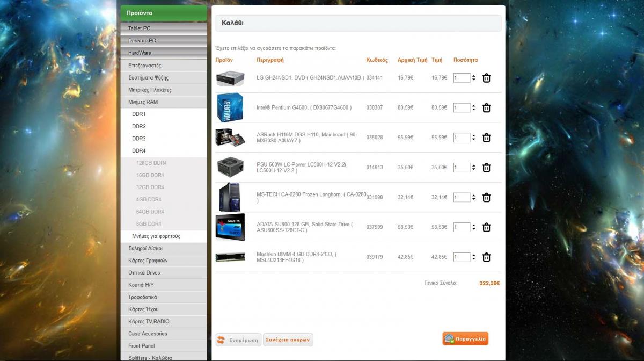Delete ASRock H110M-DGS mainboard from cart
This screenshot has width=644, height=361.
click(486, 138)
